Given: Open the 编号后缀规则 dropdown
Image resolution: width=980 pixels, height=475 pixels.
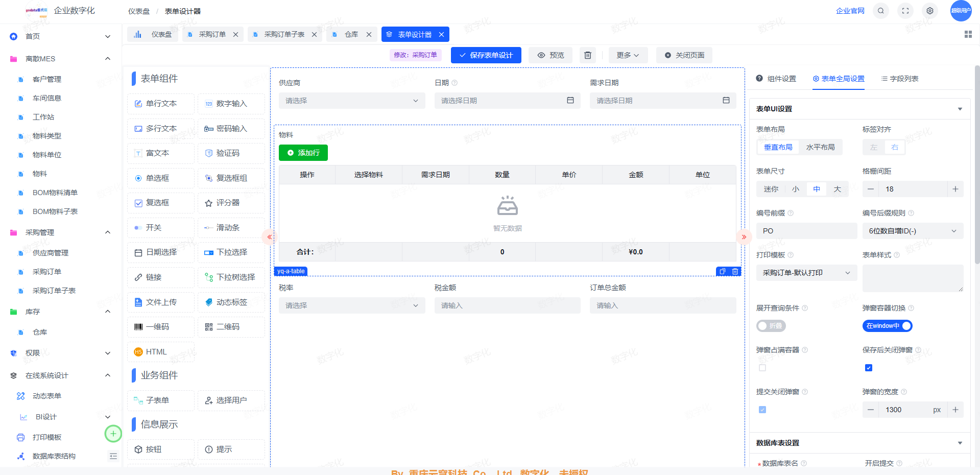Looking at the screenshot, I should [x=912, y=231].
